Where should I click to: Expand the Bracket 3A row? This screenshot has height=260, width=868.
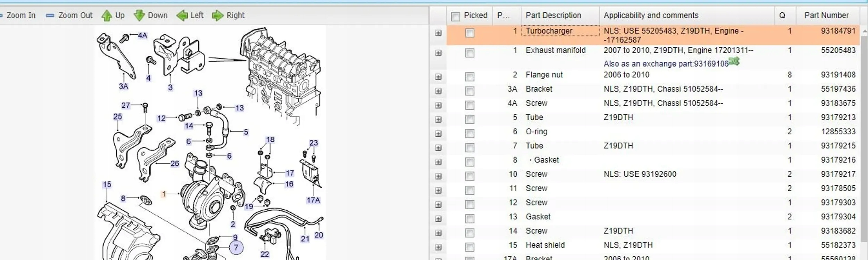[438, 91]
